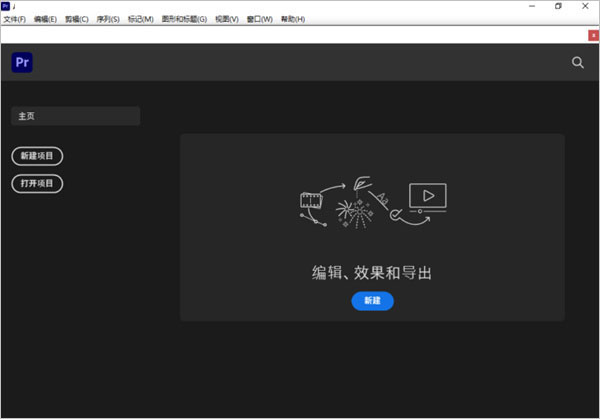Image resolution: width=600 pixels, height=419 pixels.
Task: Click the red close icon below menu bar
Action: (x=594, y=36)
